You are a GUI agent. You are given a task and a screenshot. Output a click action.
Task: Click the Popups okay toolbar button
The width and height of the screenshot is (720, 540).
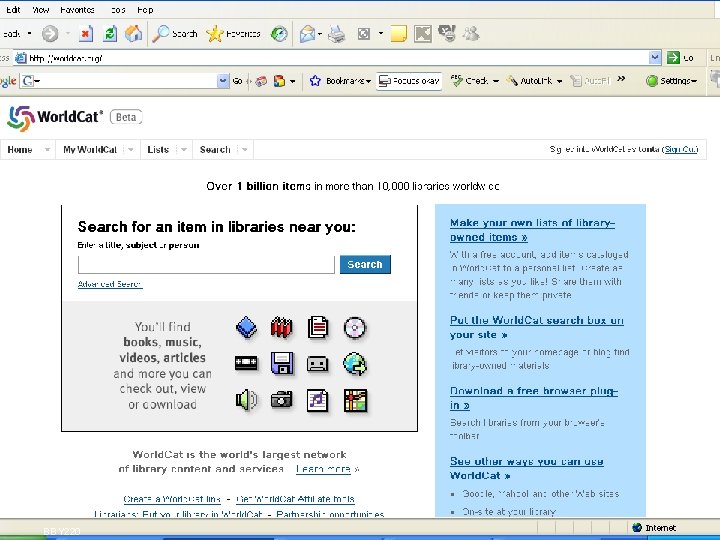pos(409,81)
